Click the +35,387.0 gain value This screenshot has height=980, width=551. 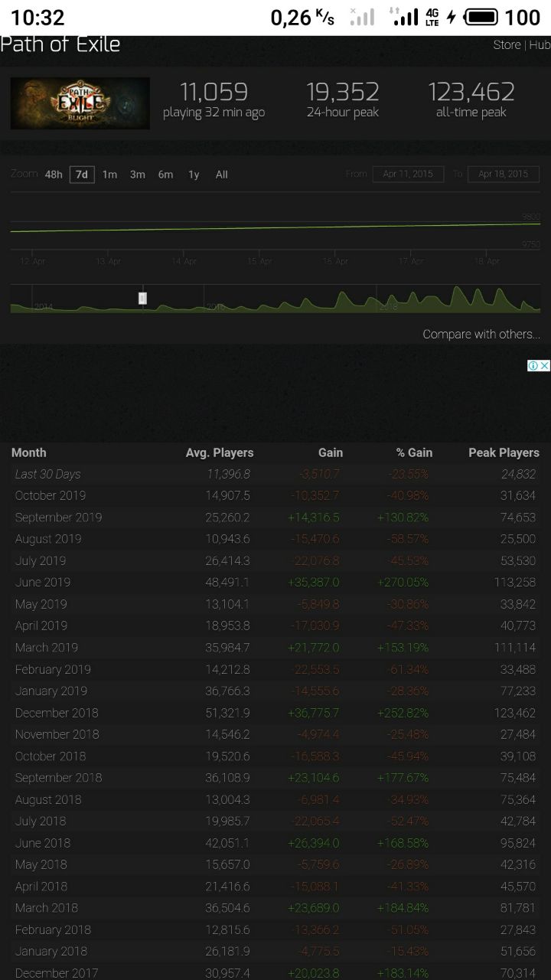pos(313,583)
